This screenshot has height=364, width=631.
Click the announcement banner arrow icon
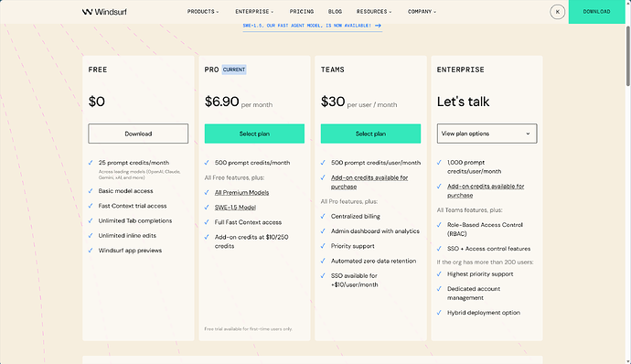378,26
